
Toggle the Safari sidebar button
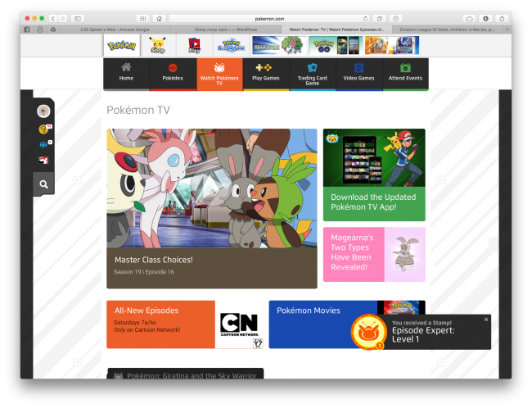pyautogui.click(x=78, y=18)
